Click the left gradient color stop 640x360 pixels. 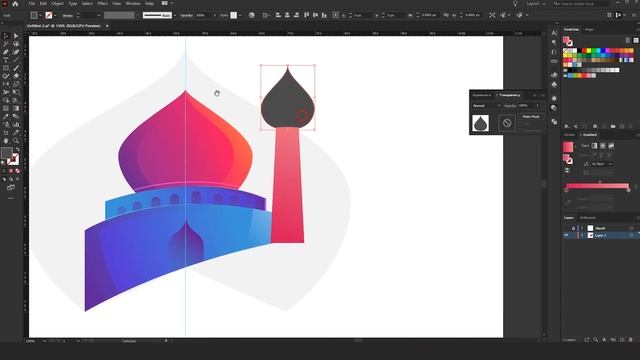coord(566,190)
